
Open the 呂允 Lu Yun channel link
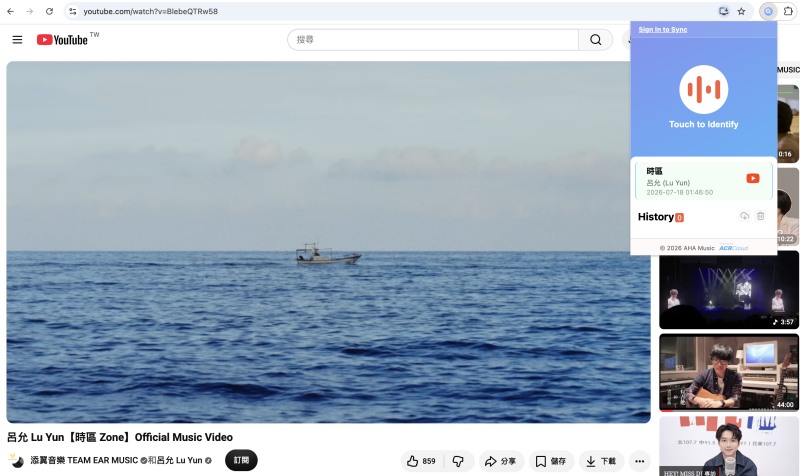(x=180, y=460)
